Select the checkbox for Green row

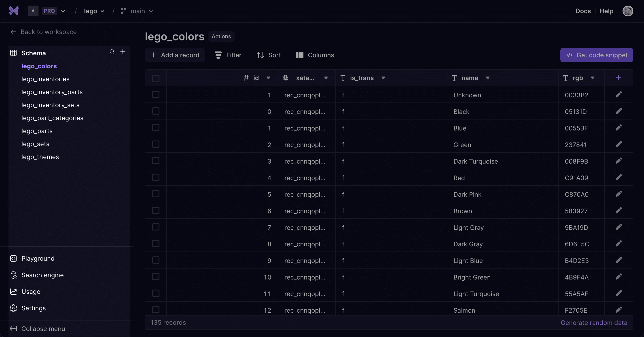tap(156, 144)
